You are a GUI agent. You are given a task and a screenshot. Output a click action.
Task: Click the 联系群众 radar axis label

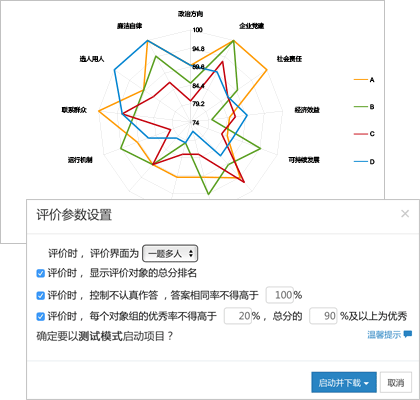coord(74,110)
